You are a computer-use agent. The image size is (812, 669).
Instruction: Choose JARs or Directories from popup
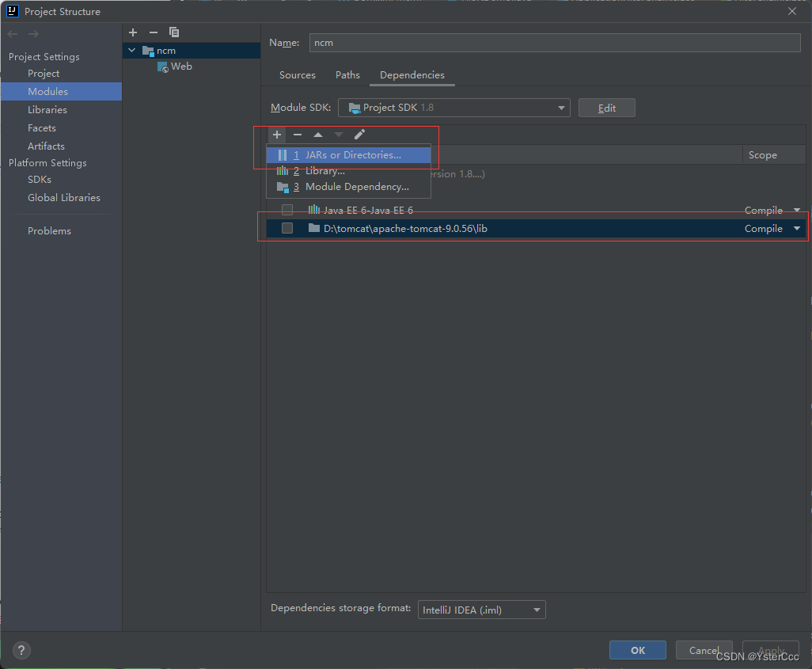(x=348, y=155)
